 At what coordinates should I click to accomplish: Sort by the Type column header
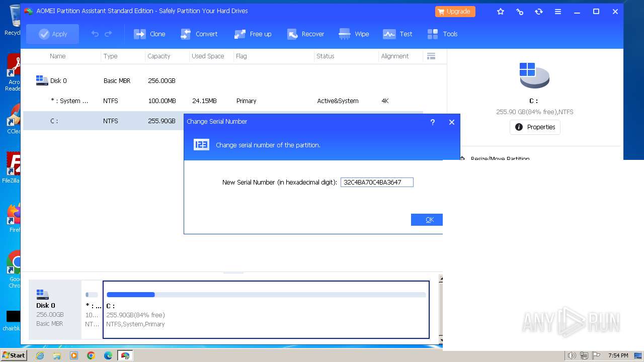pos(110,56)
